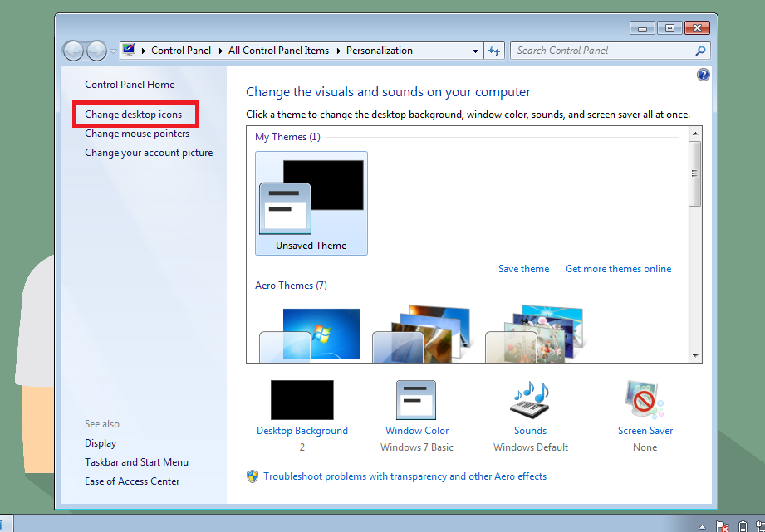Open the Sounds link
Viewport: 765px width, 532px height.
click(x=530, y=431)
